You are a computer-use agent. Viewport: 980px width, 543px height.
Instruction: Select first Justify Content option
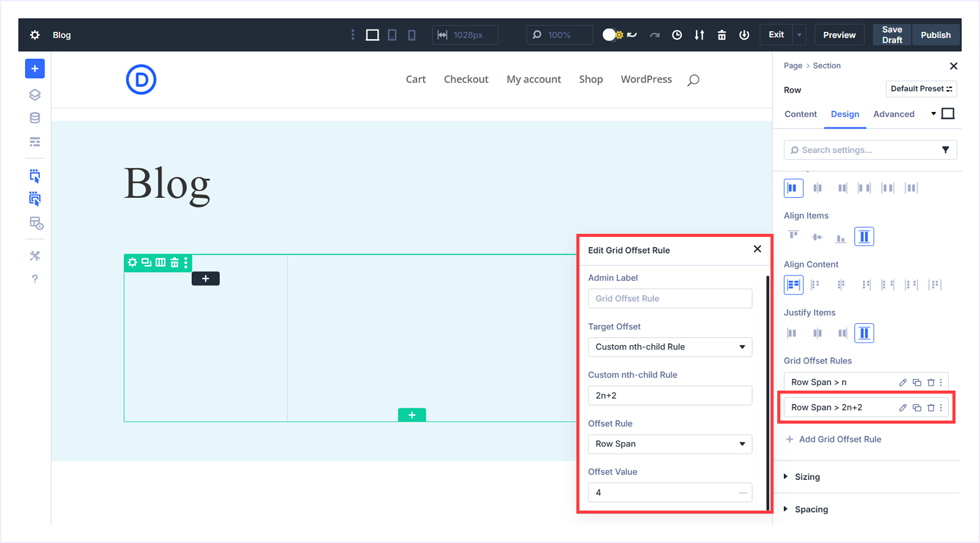coord(793,188)
